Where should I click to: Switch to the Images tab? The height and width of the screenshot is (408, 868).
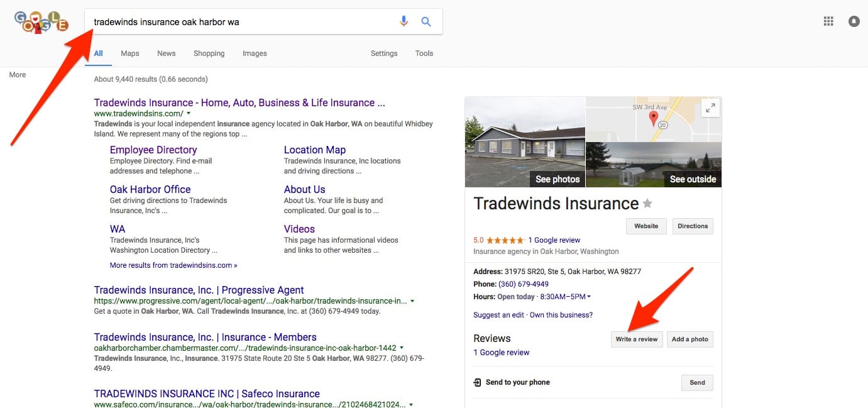coord(255,53)
